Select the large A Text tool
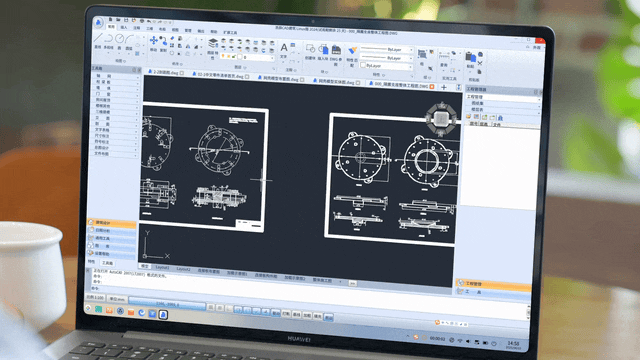 tap(284, 48)
